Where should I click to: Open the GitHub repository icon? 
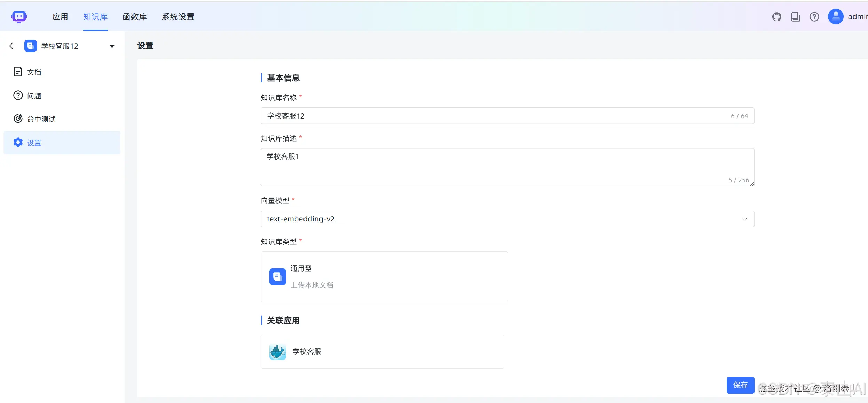pos(776,16)
